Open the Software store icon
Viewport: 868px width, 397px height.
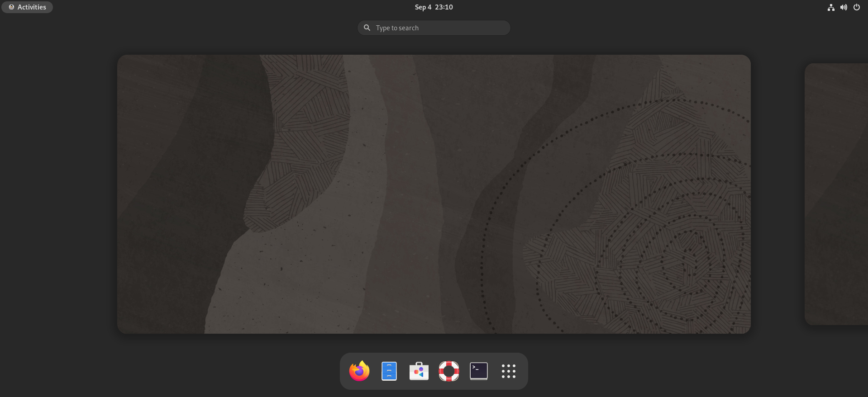coord(419,371)
